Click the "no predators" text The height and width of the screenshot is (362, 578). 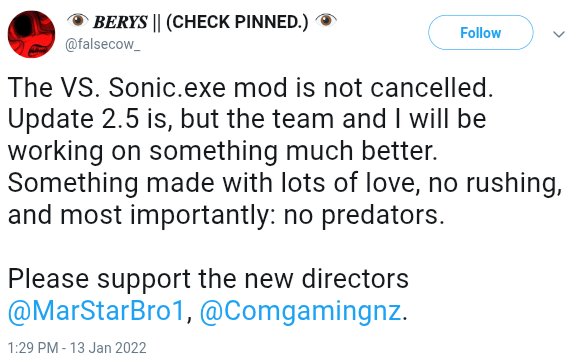(x=364, y=216)
